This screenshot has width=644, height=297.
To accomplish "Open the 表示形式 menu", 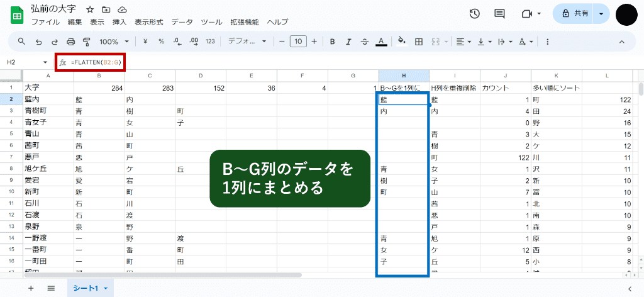I will click(149, 22).
